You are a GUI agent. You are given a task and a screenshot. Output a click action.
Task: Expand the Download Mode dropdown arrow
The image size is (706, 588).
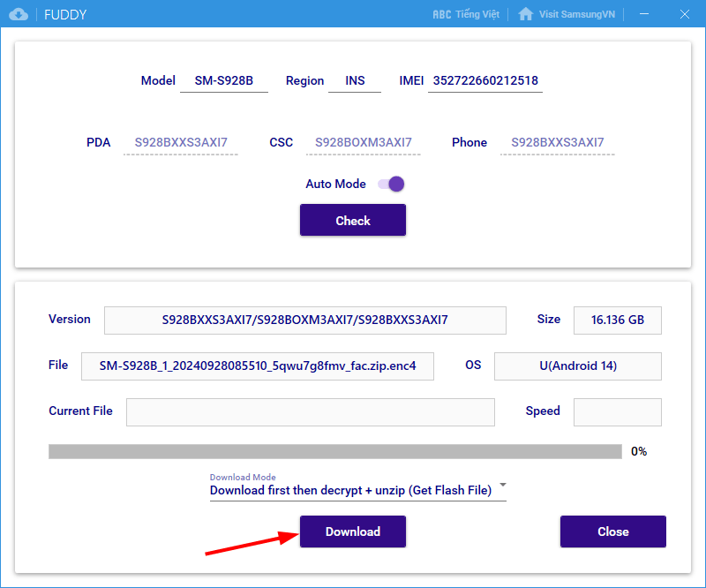[x=502, y=485]
